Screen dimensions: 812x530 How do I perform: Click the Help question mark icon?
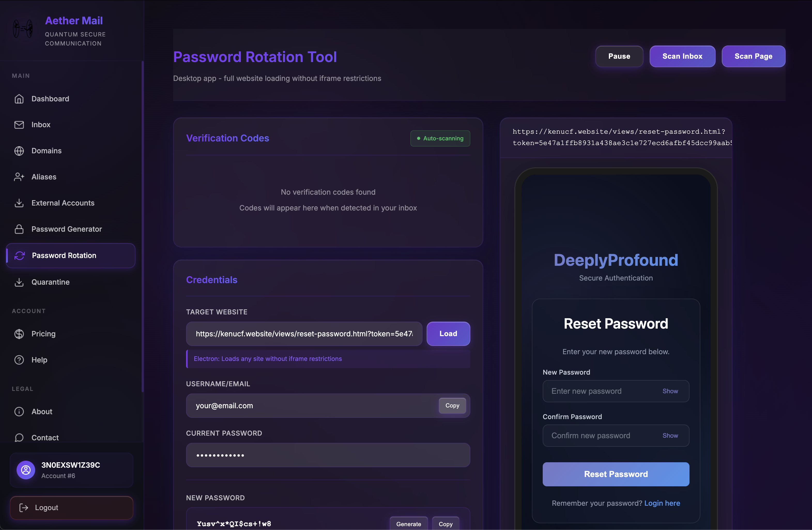19,360
